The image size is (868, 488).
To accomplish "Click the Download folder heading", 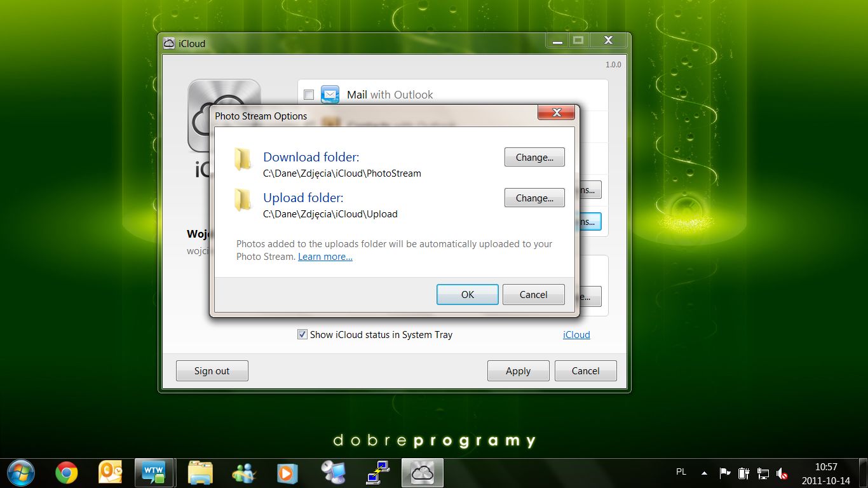I will [x=311, y=157].
